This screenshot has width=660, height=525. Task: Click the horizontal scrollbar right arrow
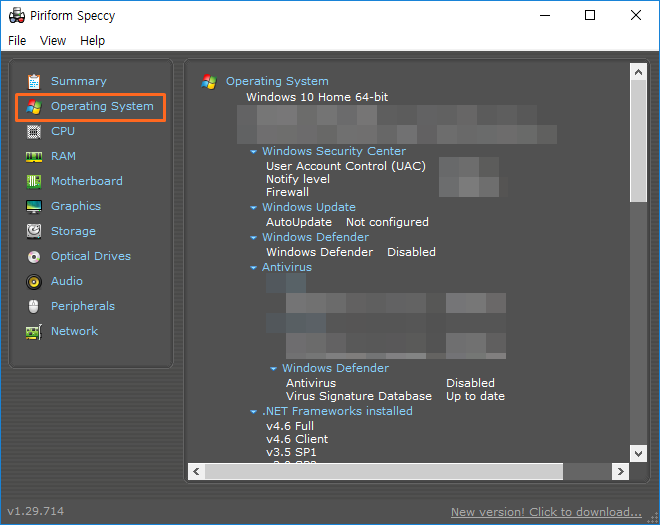(621, 472)
